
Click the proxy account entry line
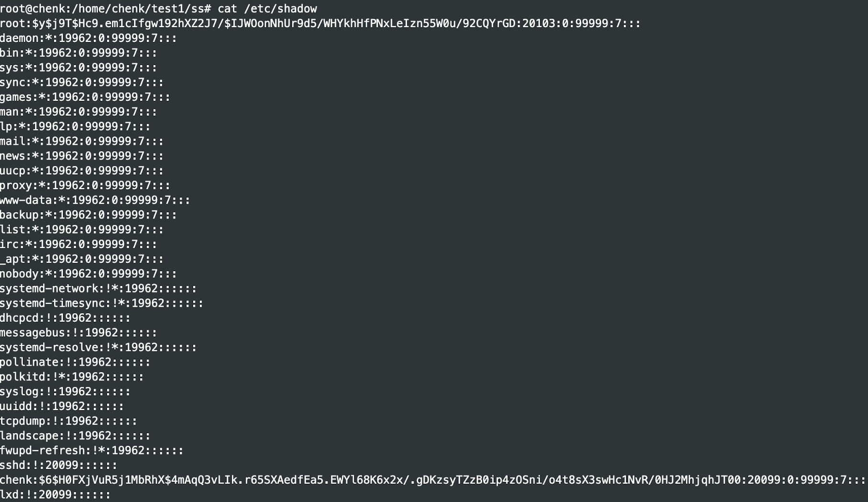pos(85,185)
